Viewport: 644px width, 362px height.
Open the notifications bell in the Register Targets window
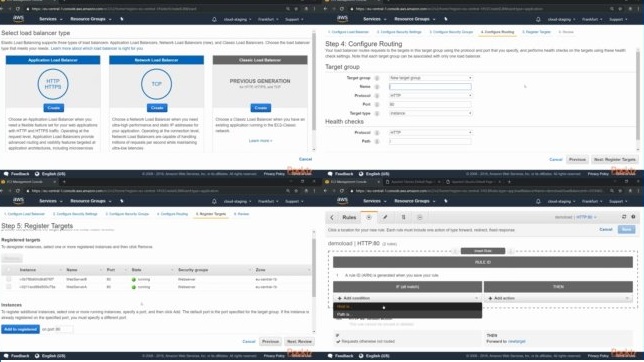pos(214,201)
